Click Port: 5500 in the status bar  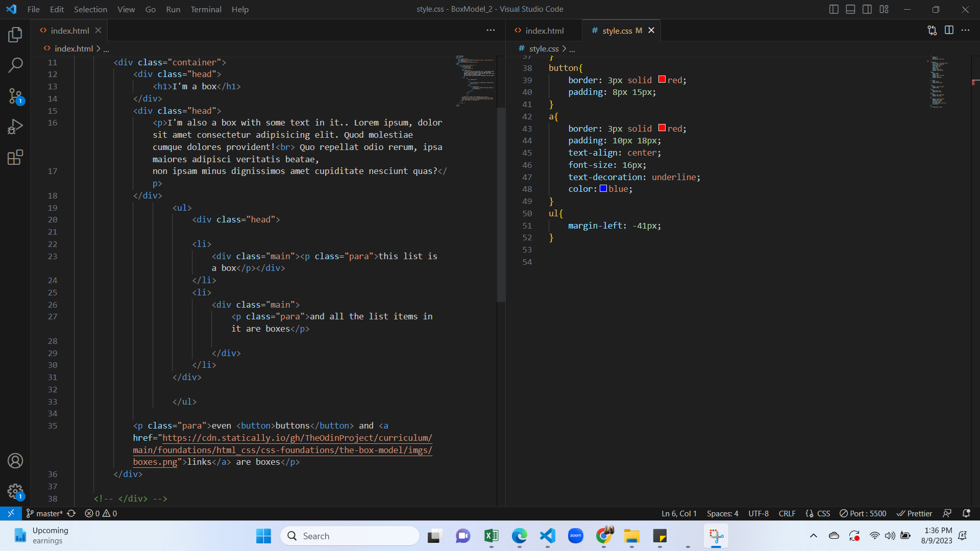[863, 513]
